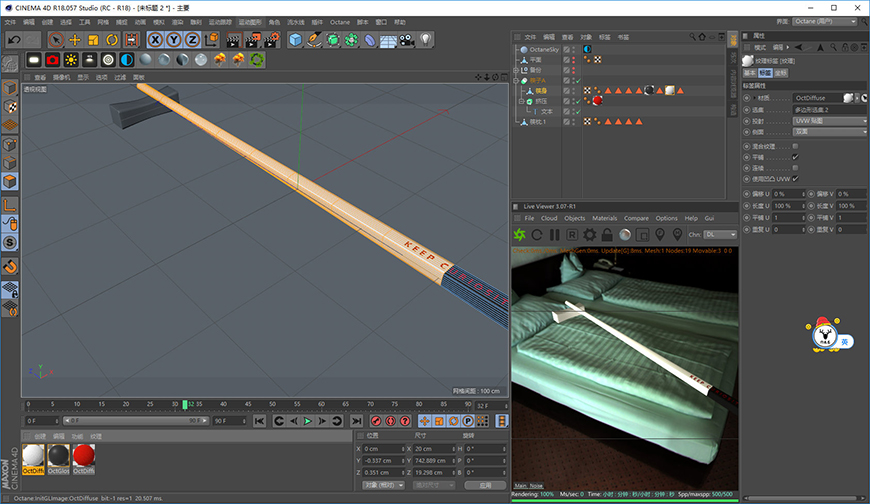Open the Octane layout dropdown at top right
Image resolution: width=870 pixels, height=504 pixels.
coord(825,21)
